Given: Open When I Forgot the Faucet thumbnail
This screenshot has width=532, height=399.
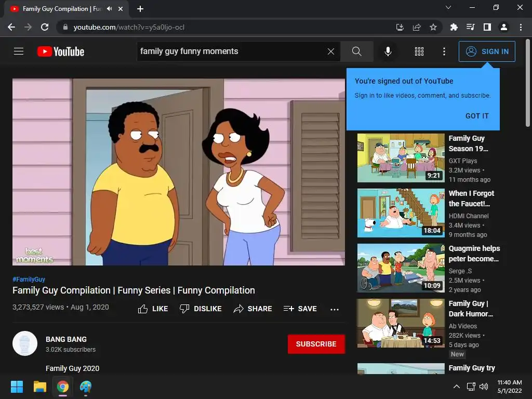Looking at the screenshot, I should [x=401, y=213].
